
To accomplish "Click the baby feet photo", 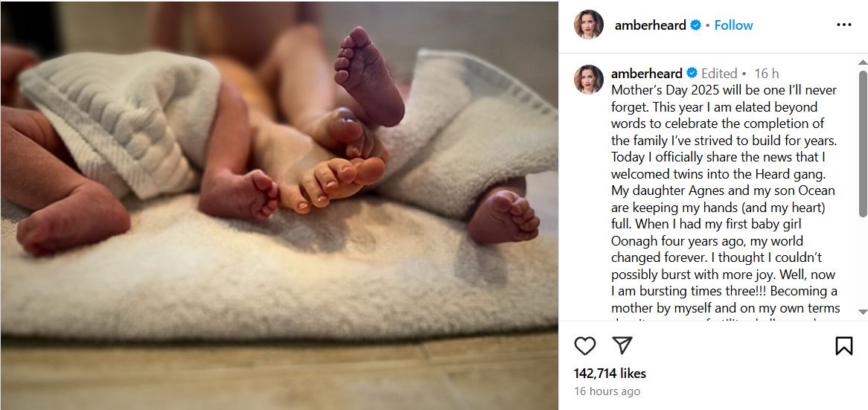I will [279, 205].
